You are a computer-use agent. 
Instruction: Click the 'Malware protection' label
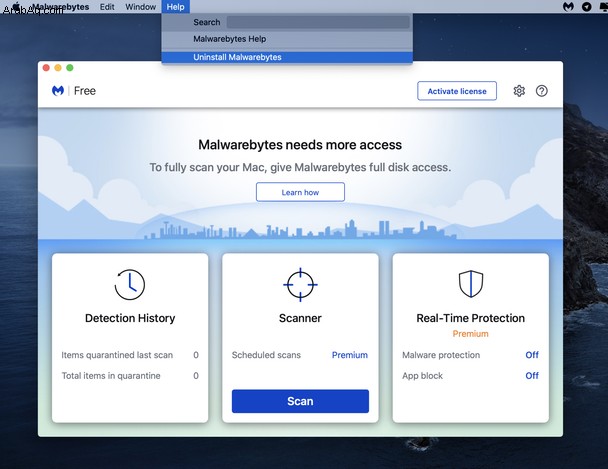click(x=441, y=355)
